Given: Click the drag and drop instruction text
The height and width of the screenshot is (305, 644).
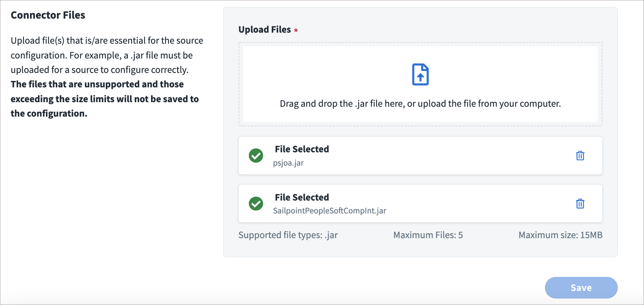Looking at the screenshot, I should [420, 104].
